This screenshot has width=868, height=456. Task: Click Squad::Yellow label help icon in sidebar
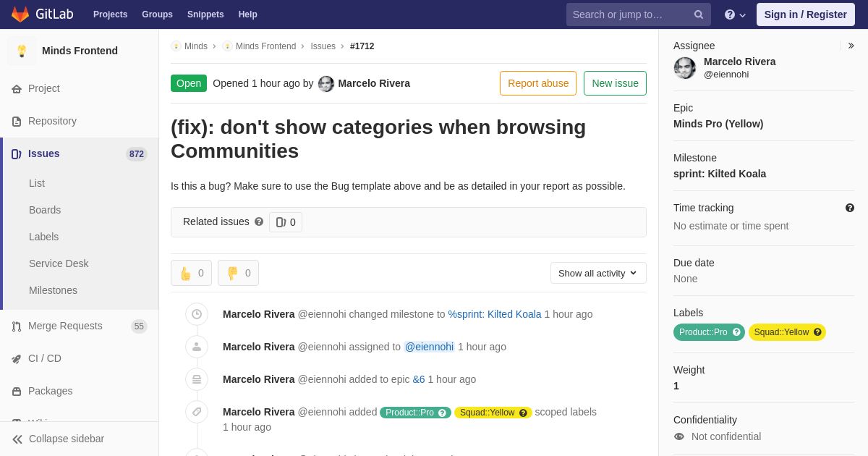[817, 332]
